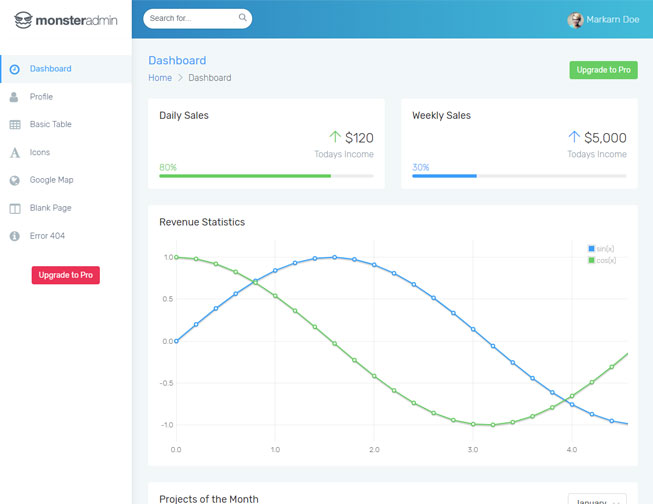The height and width of the screenshot is (504, 653).
Task: Click the Daily Sales green progress bar
Action: [245, 176]
